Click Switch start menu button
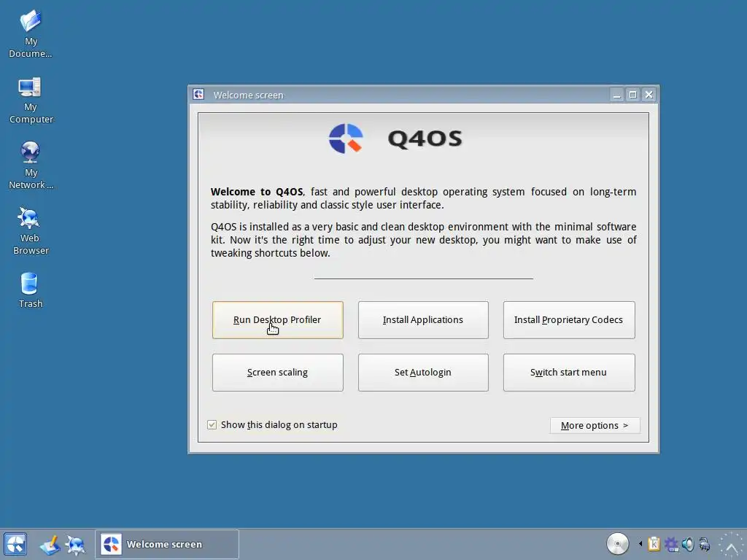747x560 pixels. (x=569, y=373)
